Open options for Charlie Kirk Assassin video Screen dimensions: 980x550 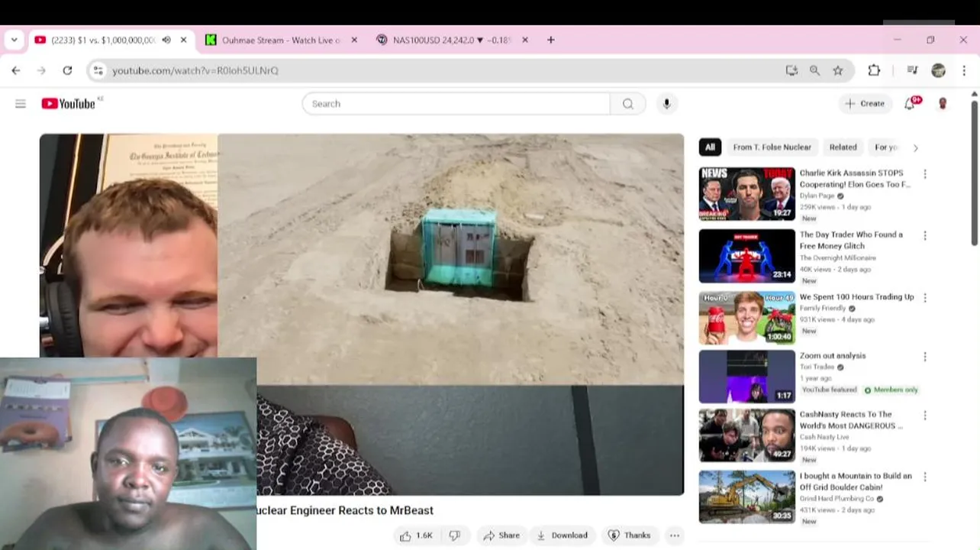pos(925,174)
